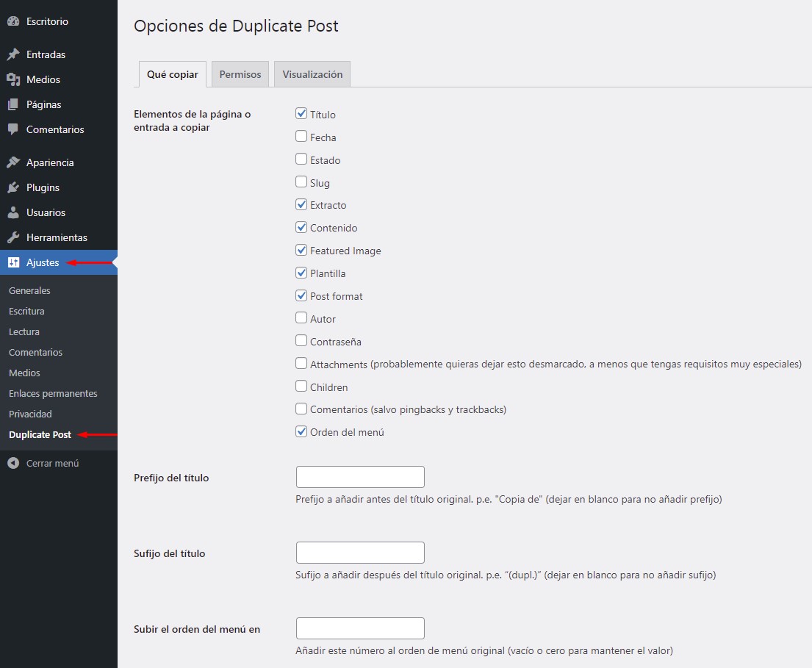Screen dimensions: 812x668
Task: Click Subir el orden del menú field
Action: click(x=360, y=628)
